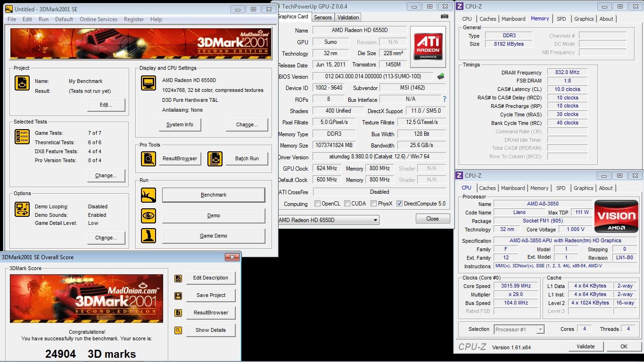Select the Graphics Card tab in GPU-Z

pos(294,16)
